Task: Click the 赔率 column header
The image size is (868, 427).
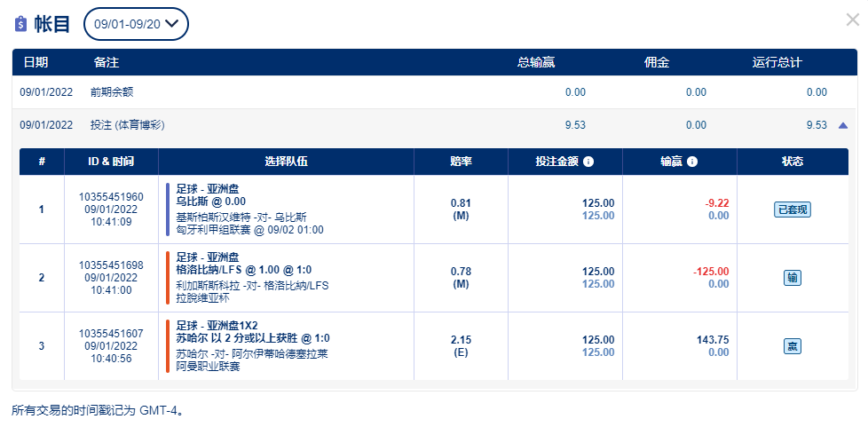Action: click(x=461, y=162)
